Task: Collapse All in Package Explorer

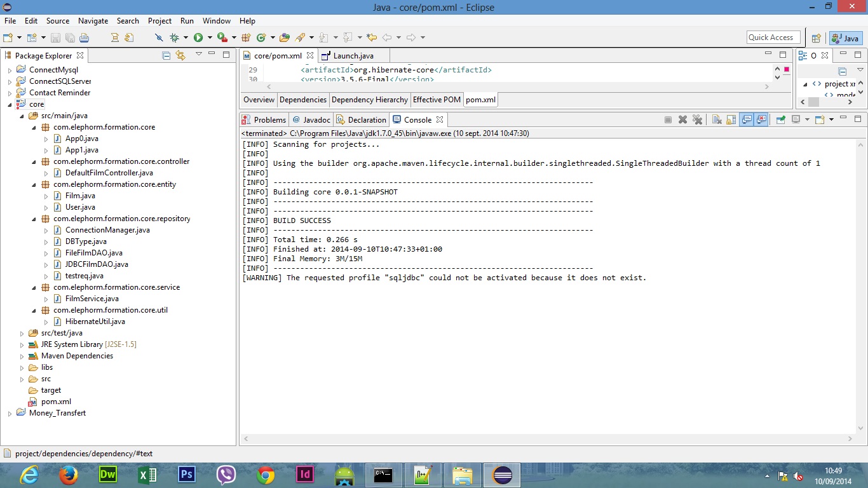Action: coord(166,55)
